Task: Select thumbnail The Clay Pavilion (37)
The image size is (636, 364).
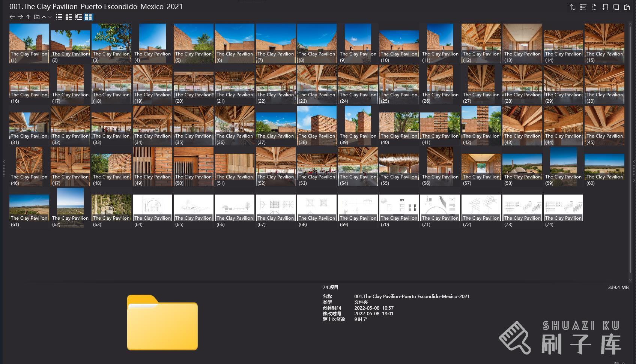Action: click(x=275, y=126)
